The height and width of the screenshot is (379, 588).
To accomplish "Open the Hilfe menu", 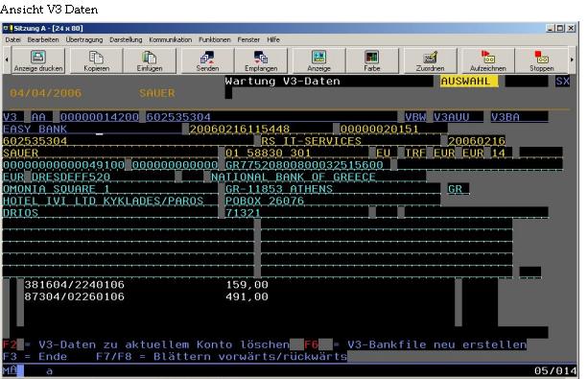I will [x=273, y=39].
